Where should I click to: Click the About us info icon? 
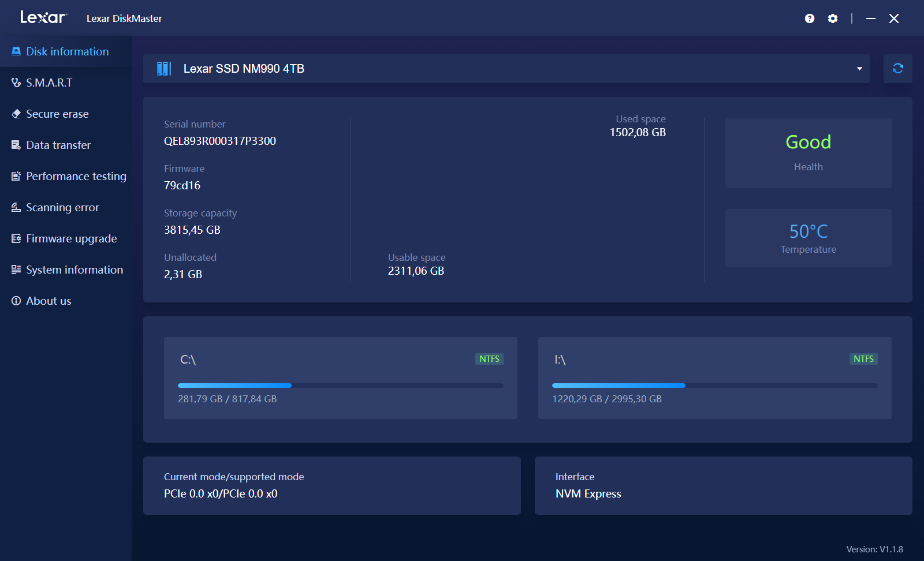pos(16,301)
